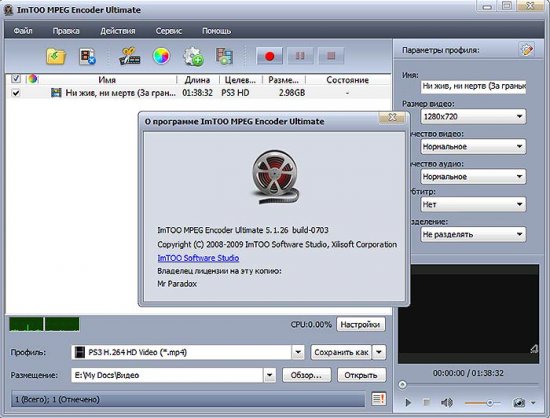Click the Открыть button

click(x=361, y=375)
